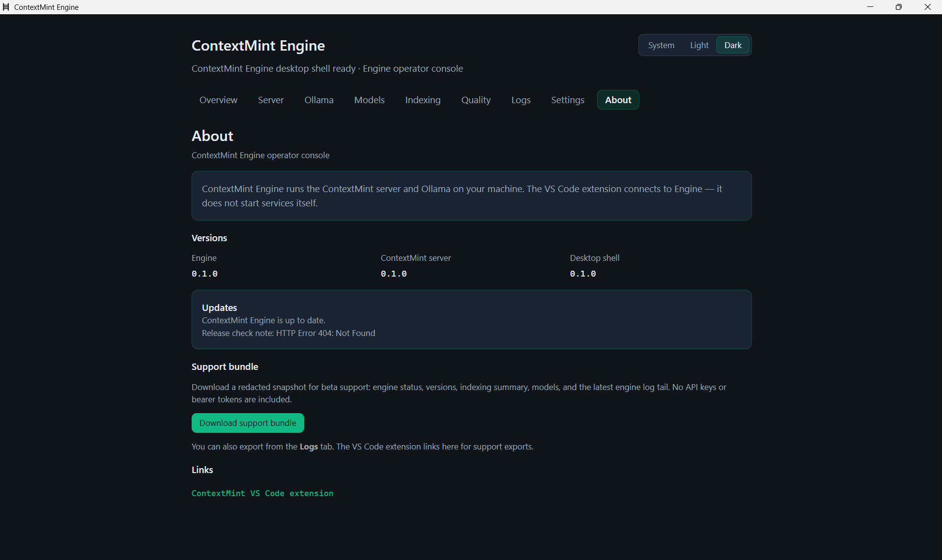Click the Desktop shell version 0.1.0
The width and height of the screenshot is (942, 560).
coord(583,274)
